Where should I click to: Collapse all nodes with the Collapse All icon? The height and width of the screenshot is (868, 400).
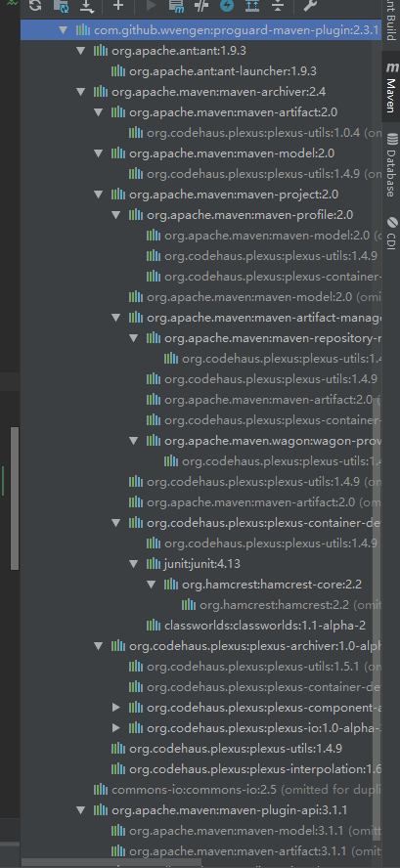tap(278, 6)
